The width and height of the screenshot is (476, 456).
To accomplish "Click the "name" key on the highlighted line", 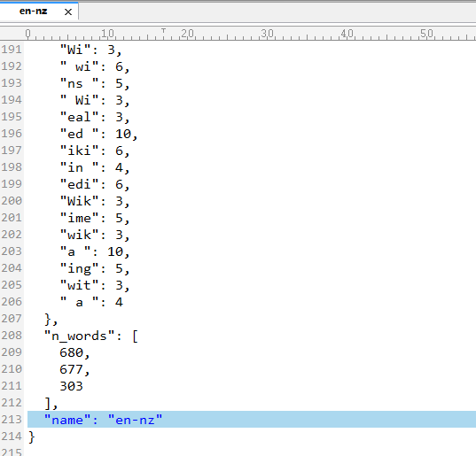I will click(x=67, y=420).
